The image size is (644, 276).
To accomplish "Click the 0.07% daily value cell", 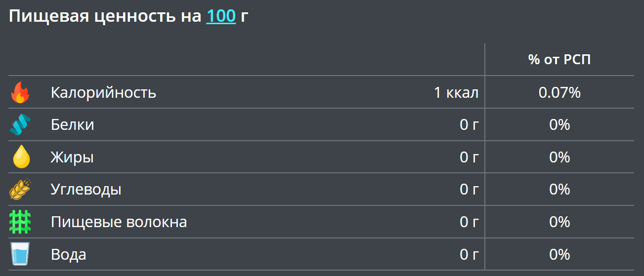I will tap(559, 92).
